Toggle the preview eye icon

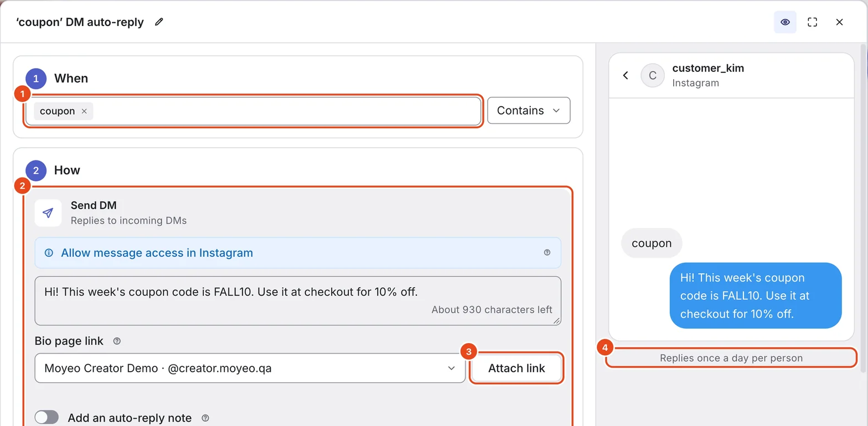click(785, 22)
